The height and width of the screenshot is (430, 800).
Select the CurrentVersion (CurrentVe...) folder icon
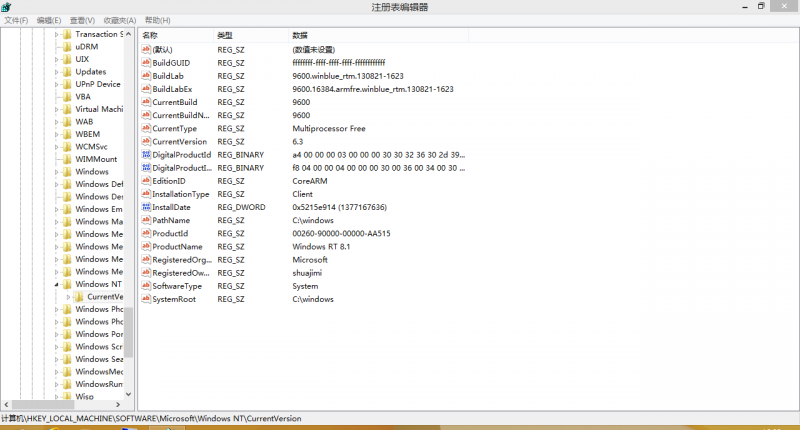79,297
